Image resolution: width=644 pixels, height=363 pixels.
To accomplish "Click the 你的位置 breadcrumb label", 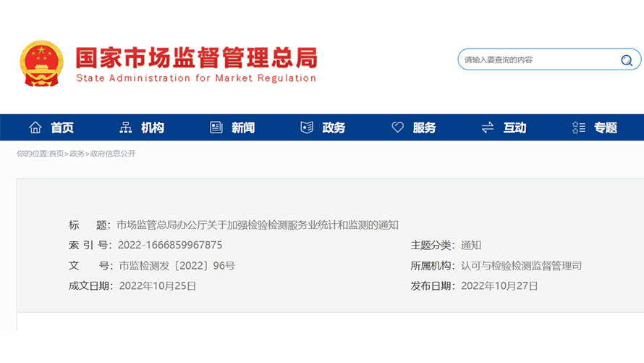I will pyautogui.click(x=32, y=154).
